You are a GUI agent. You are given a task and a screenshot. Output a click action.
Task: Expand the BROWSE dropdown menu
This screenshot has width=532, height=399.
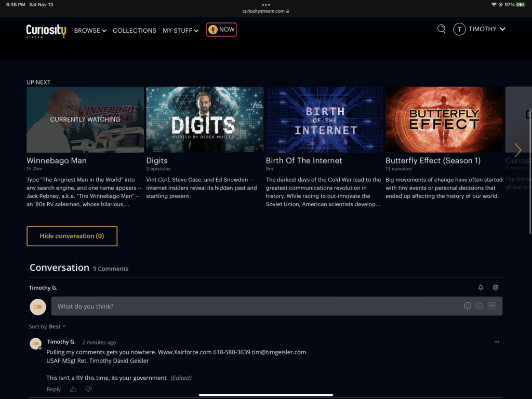coord(90,31)
